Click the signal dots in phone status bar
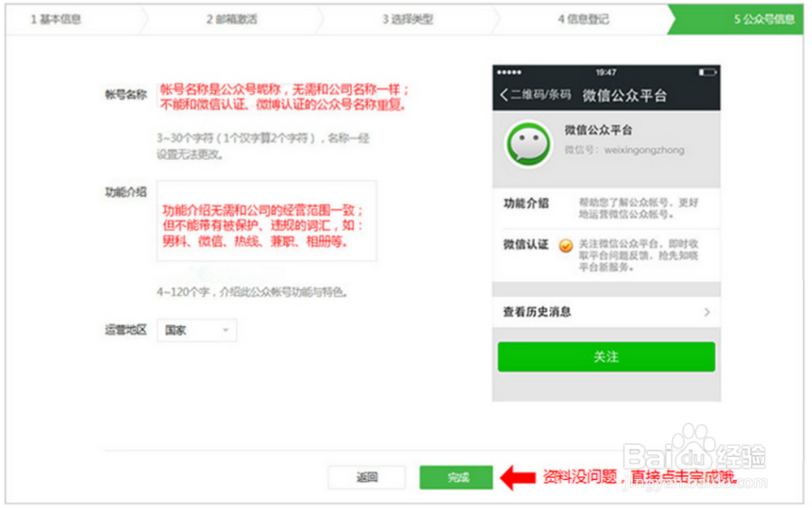Viewport: 812px width, 510px height. 510,72
